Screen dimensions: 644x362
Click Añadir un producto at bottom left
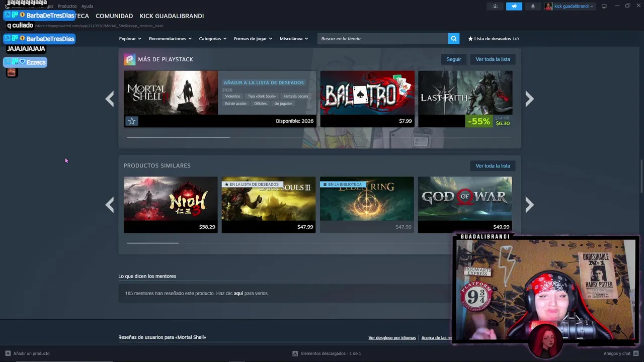(27, 353)
